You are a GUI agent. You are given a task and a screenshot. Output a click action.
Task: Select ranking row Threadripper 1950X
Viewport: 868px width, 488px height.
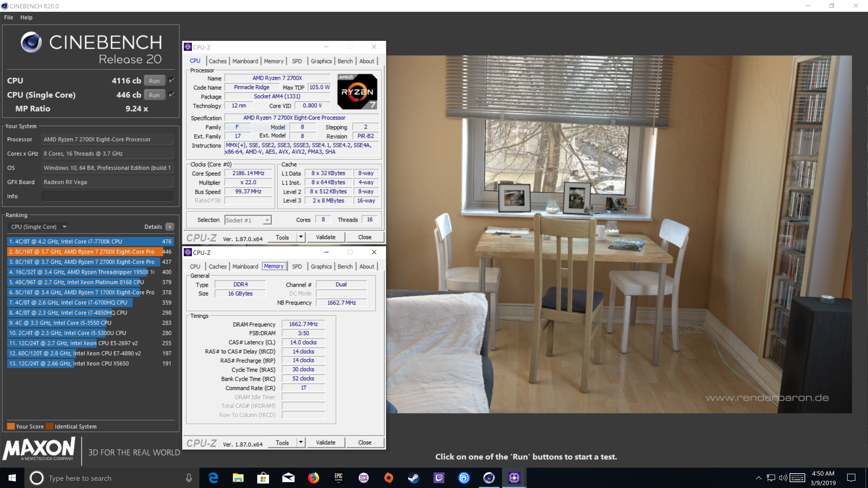[x=90, y=272]
